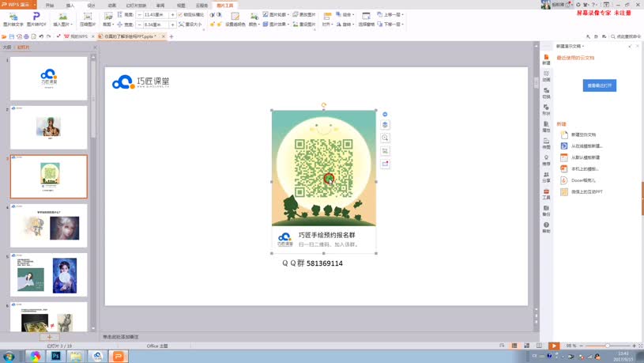This screenshot has width=644, height=363.
Task: Click the zoom slider in status bar
Action: [x=608, y=346]
